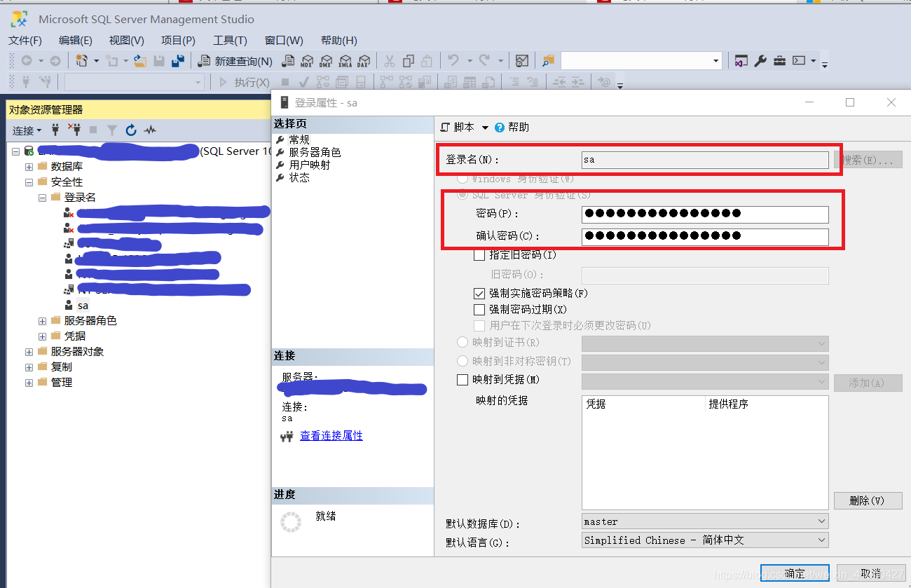
Task: Click the Cut toolbar icon
Action: pyautogui.click(x=390, y=61)
